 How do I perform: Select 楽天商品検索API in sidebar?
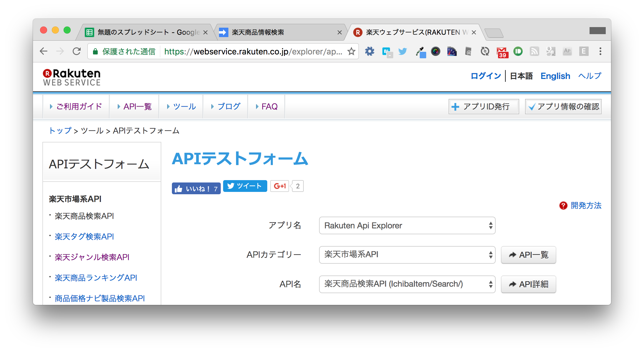tap(84, 216)
